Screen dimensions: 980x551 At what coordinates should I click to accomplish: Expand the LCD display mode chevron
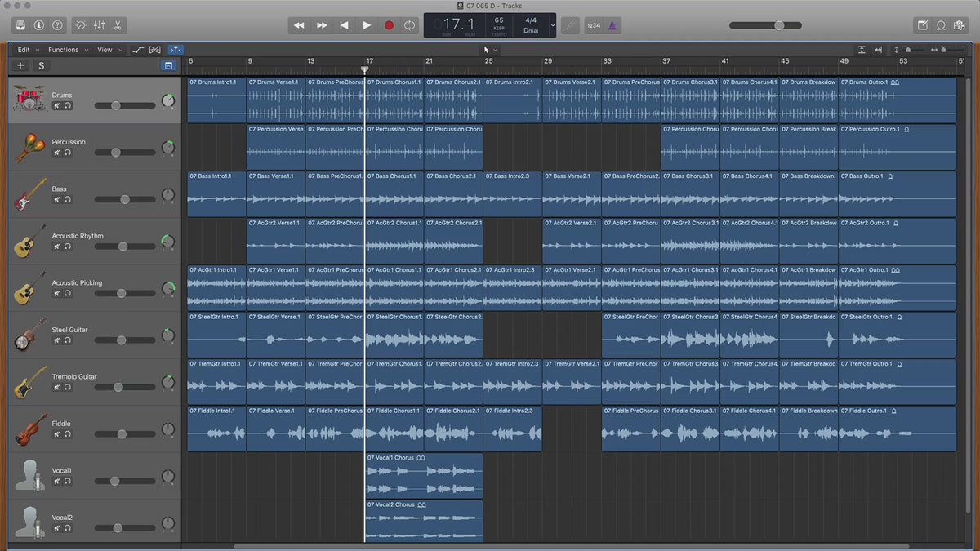(553, 25)
